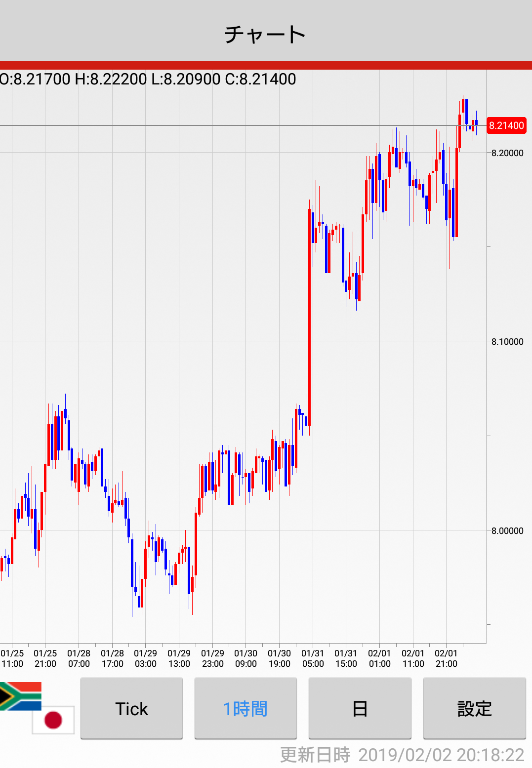Tap the 01/29 13:00 time axis label

tap(179, 658)
